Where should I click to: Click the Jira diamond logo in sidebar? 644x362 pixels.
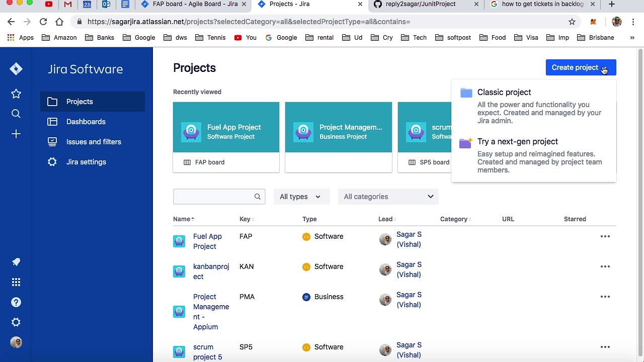point(16,69)
